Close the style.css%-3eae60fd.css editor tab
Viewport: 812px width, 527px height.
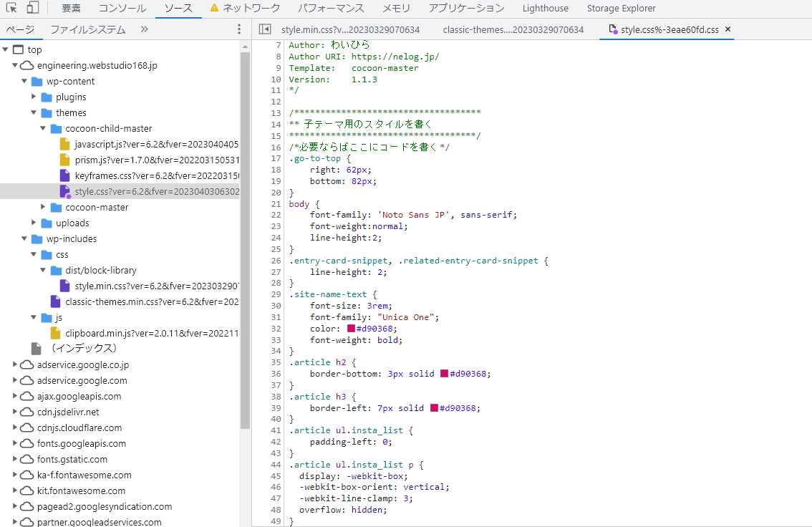tap(728, 29)
